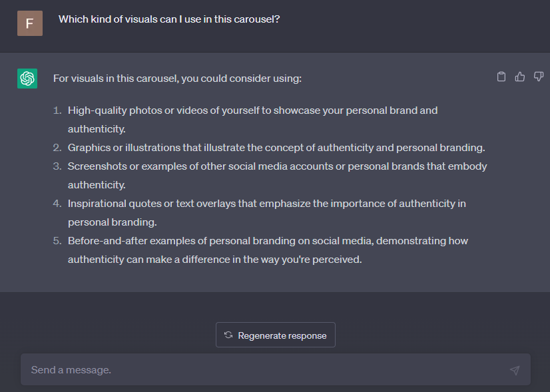Screen dimensions: 550x392
Task: Click the number 5 list marker
Action: (x=57, y=241)
